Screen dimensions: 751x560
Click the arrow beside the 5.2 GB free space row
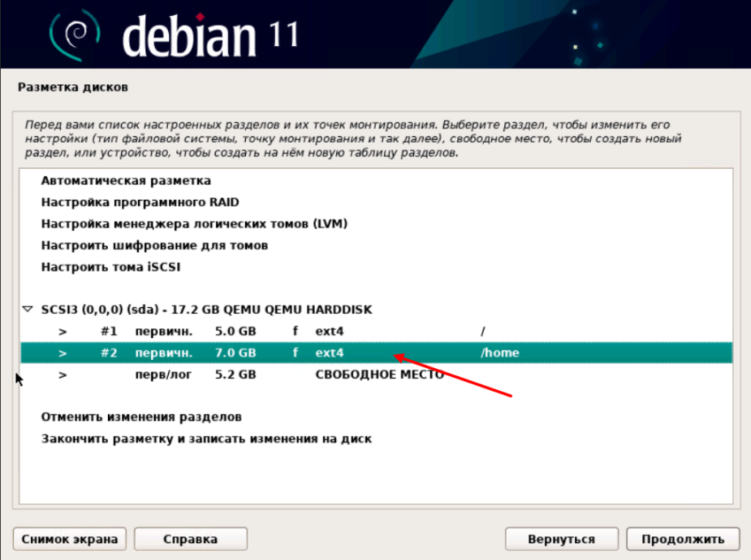62,374
